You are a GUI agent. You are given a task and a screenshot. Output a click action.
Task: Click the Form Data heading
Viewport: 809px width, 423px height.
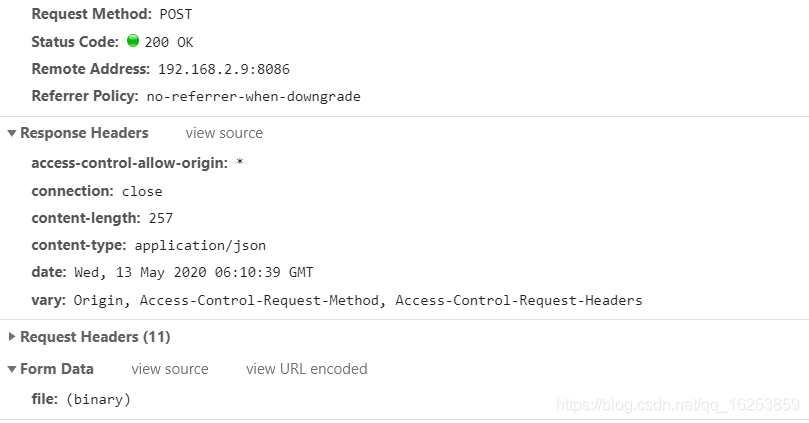point(57,369)
